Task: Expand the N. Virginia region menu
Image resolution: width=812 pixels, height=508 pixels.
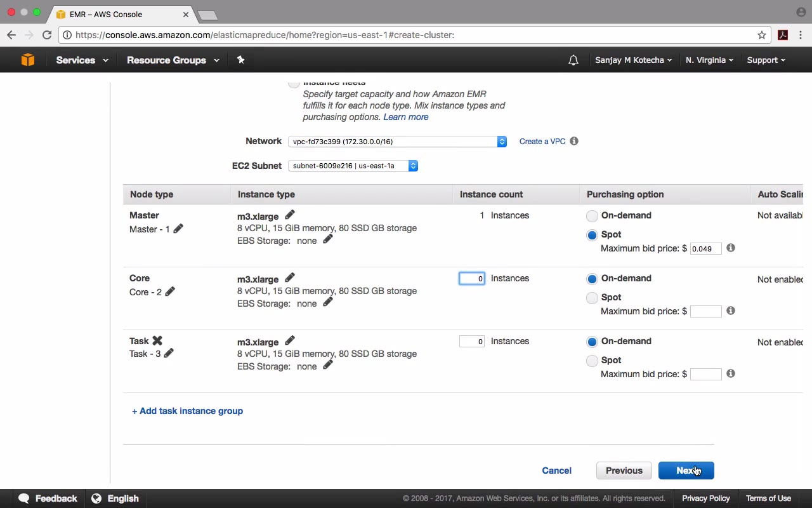Action: [x=709, y=60]
